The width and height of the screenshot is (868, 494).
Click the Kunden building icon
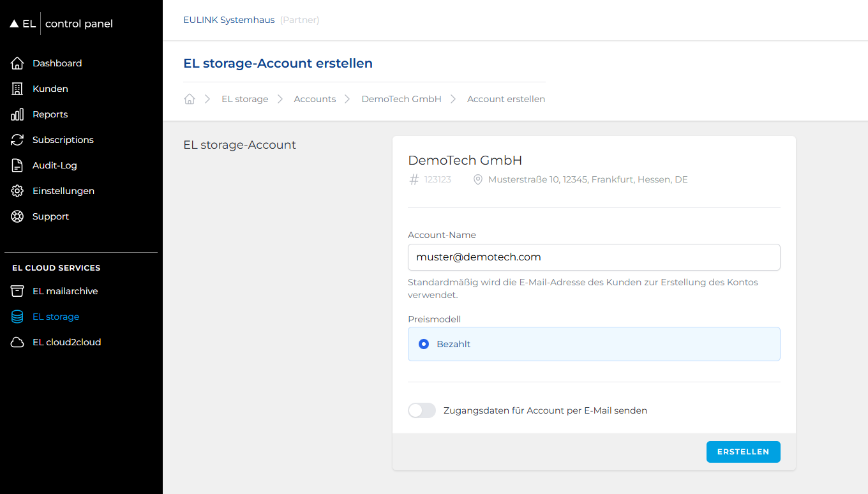click(x=17, y=89)
